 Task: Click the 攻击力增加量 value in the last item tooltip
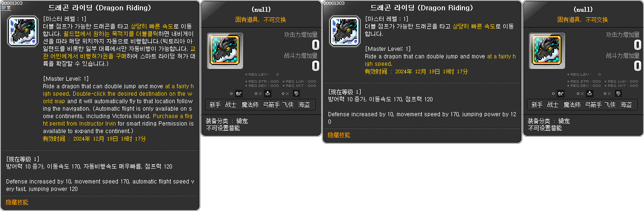point(637,45)
